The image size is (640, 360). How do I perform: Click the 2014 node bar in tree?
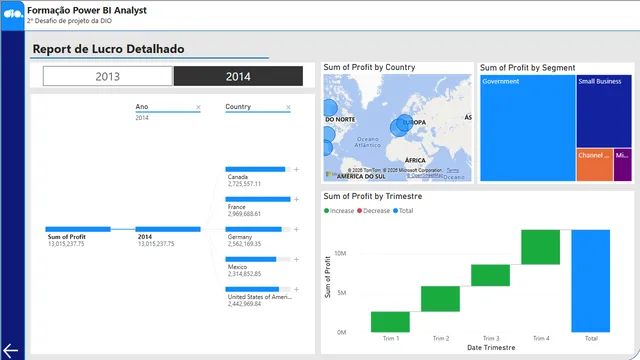pyautogui.click(x=168, y=229)
